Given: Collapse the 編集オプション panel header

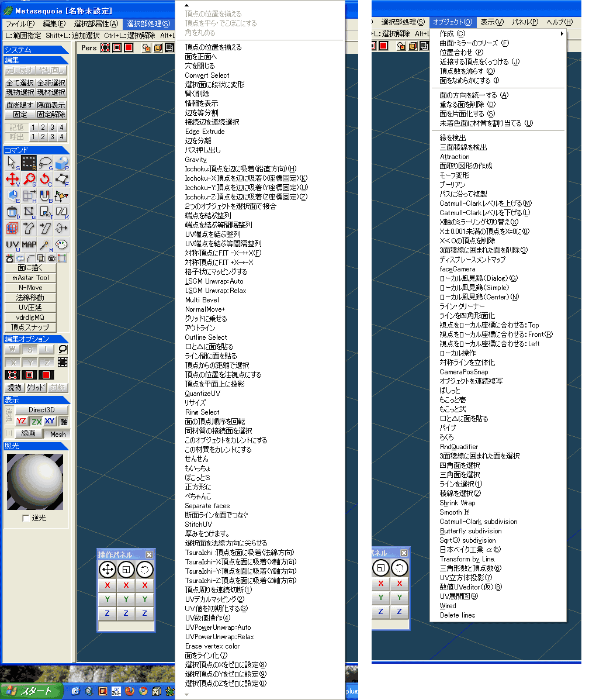Looking at the screenshot, I should tap(36, 339).
